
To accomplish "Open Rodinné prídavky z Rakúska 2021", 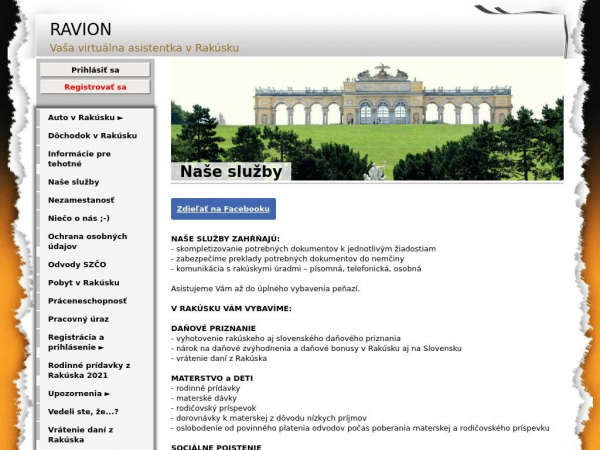I will [x=89, y=370].
